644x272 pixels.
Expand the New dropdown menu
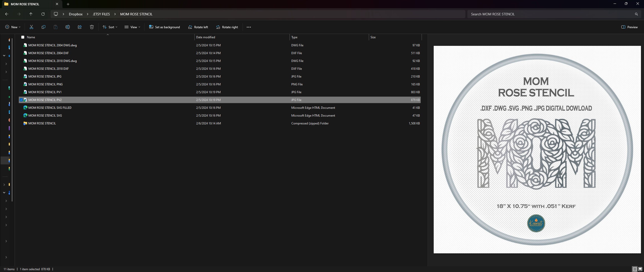[13, 27]
